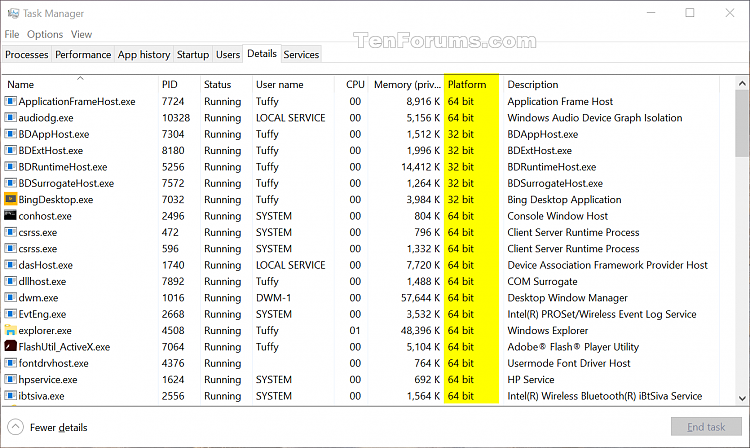This screenshot has height=448, width=750.
Task: Switch to the Performance tab
Action: coord(83,55)
